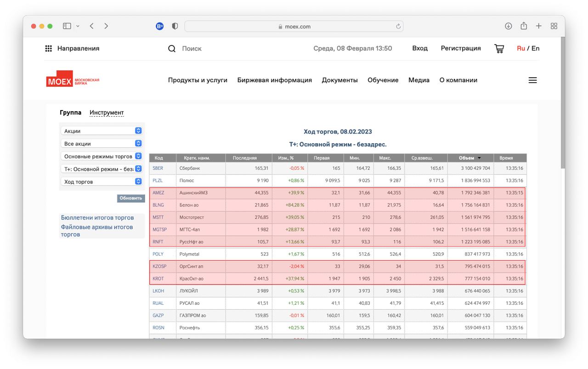The width and height of the screenshot is (588, 369).
Task: Open Safari sidebar toggle
Action: click(x=67, y=26)
